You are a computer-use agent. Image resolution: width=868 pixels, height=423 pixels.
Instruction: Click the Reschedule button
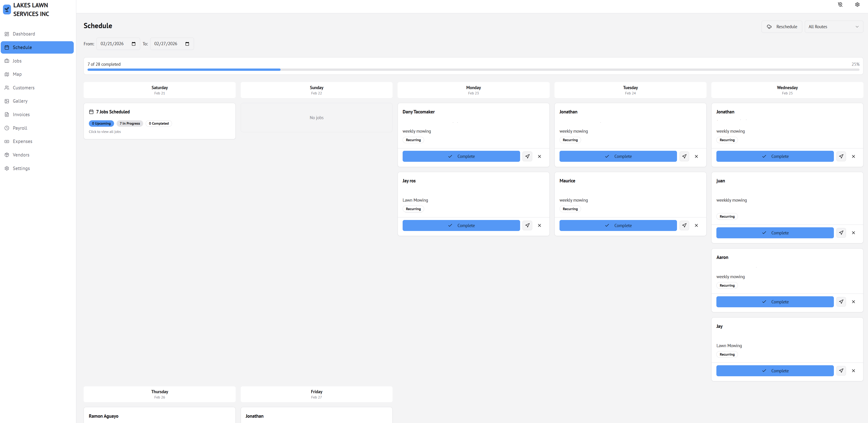pos(782,26)
